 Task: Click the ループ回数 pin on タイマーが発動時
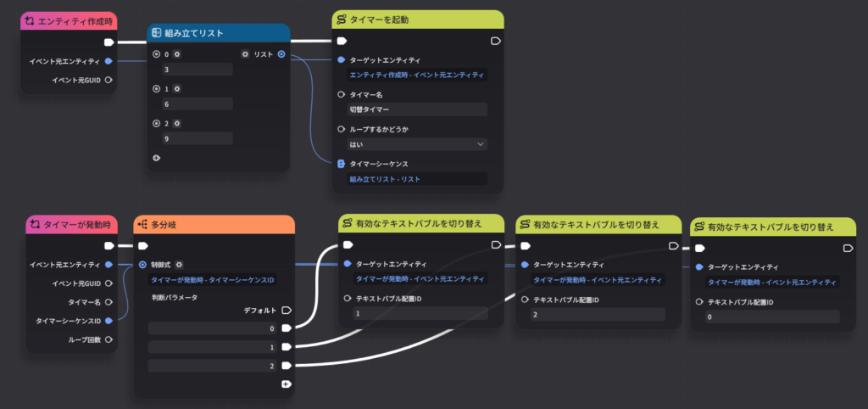[108, 339]
